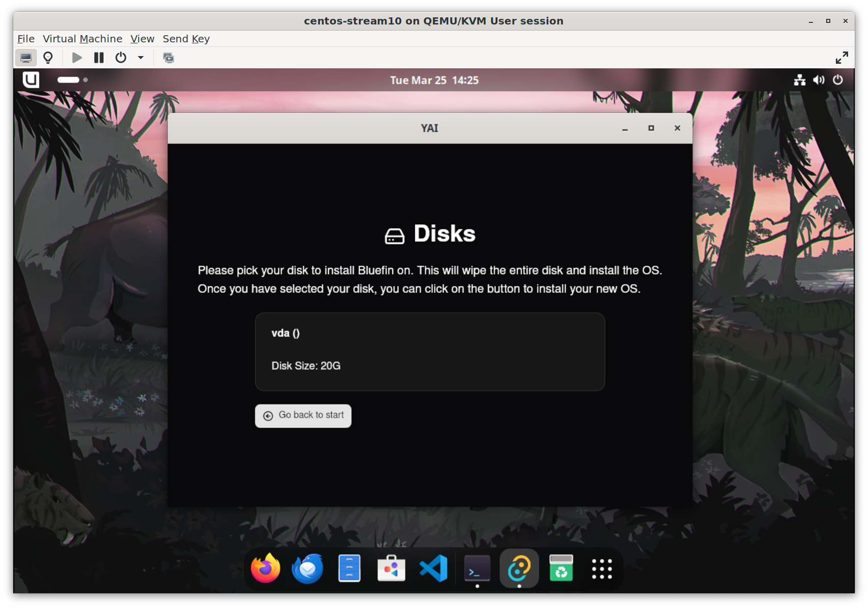Close the YAI installer window

[x=677, y=129]
